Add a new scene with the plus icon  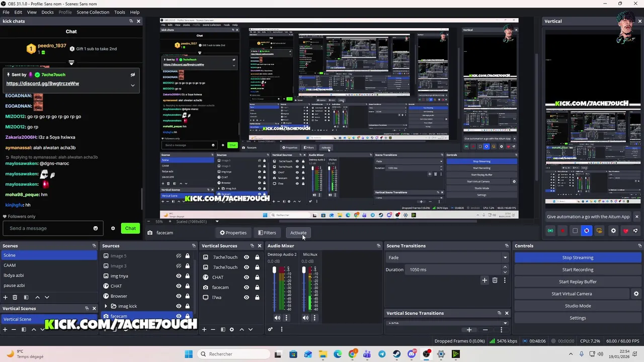(5, 298)
